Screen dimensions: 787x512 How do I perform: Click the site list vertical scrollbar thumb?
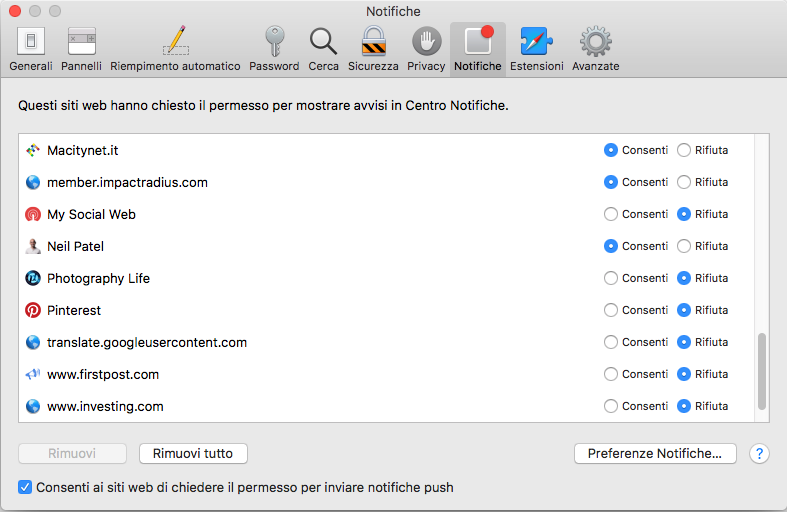click(762, 371)
